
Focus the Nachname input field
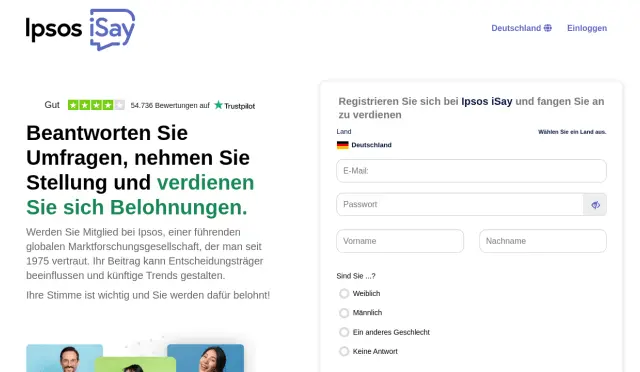tap(543, 241)
